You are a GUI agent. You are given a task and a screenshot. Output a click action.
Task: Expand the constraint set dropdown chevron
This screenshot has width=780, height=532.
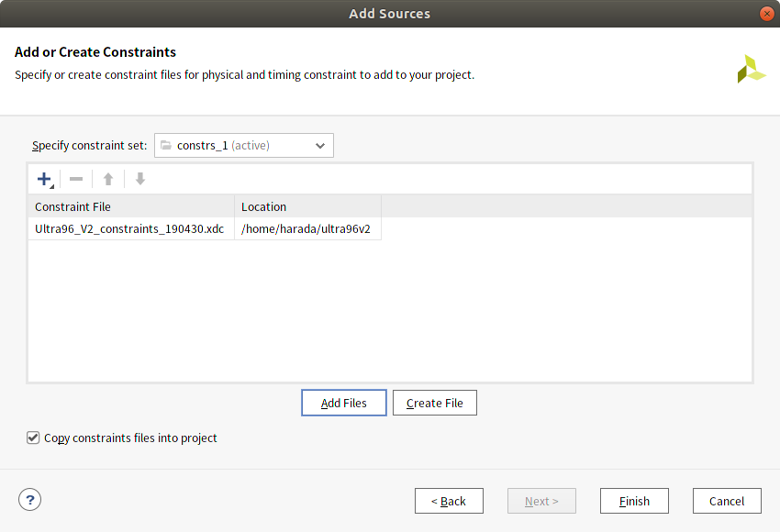(x=320, y=146)
